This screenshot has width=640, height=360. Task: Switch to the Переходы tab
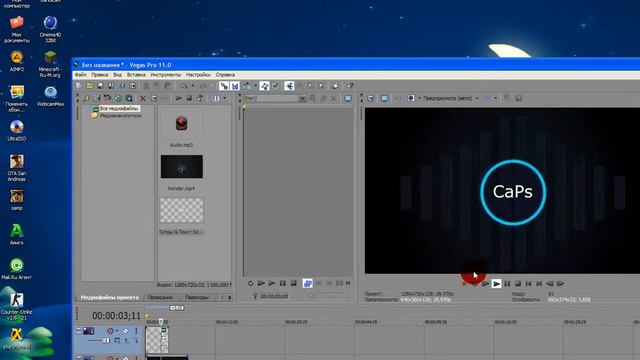[x=196, y=298]
